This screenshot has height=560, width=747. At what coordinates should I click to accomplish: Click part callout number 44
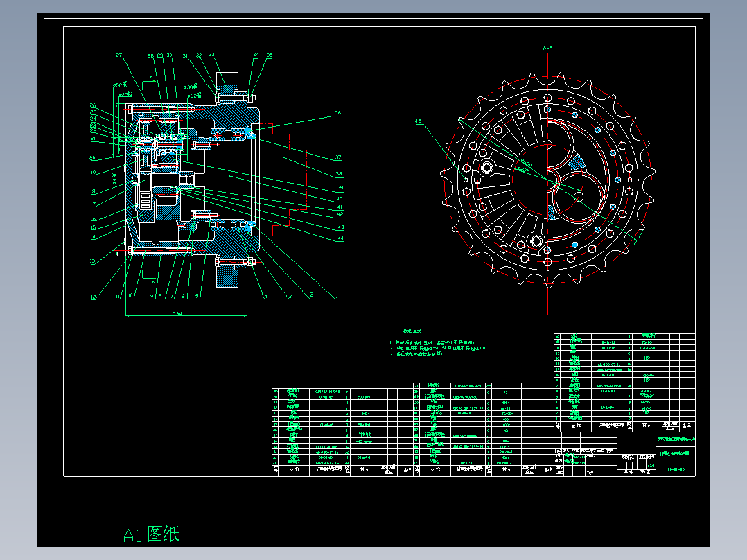[341, 238]
